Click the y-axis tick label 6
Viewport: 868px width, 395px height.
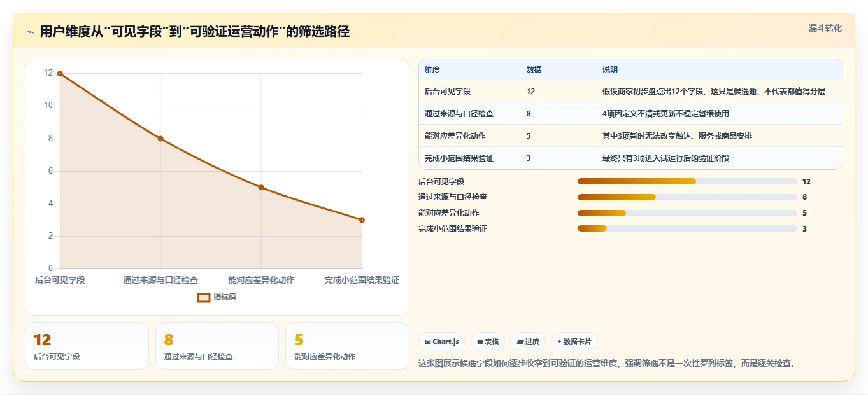[50, 171]
